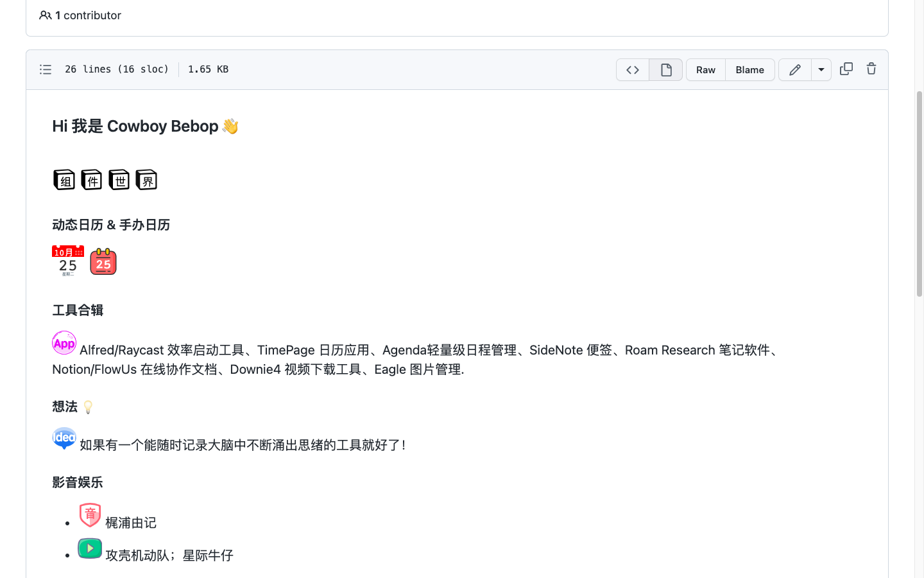Screen dimensions: 924x578
Task: Click the 界 mahjong emoji badge
Action: pos(146,180)
